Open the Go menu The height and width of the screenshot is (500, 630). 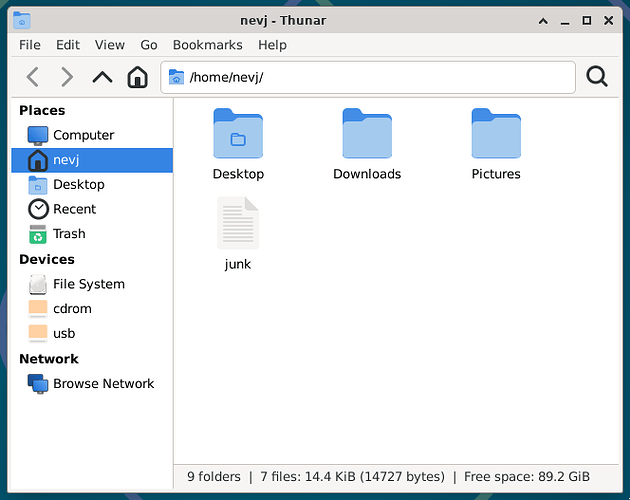149,45
